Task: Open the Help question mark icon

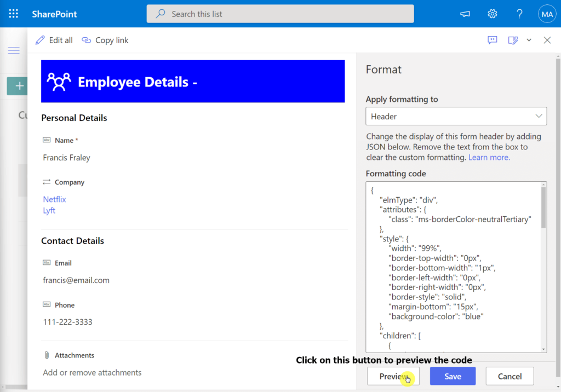Action: coord(519,14)
